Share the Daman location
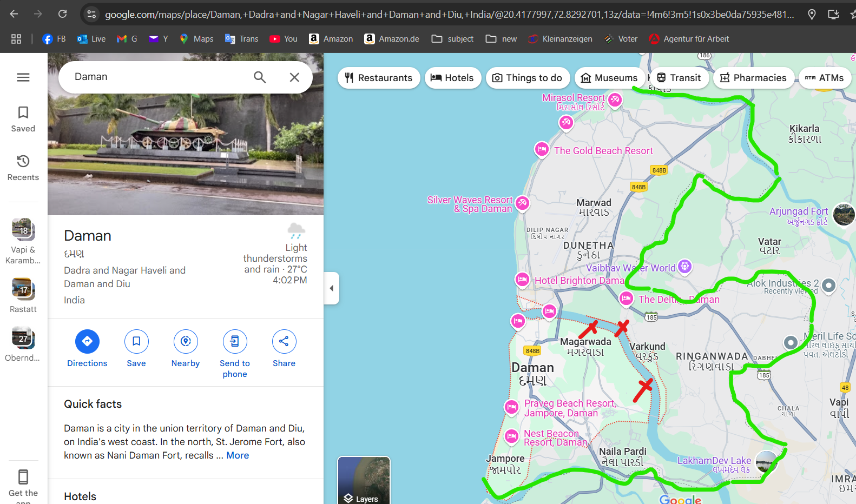This screenshot has height=504, width=856. pyautogui.click(x=284, y=349)
